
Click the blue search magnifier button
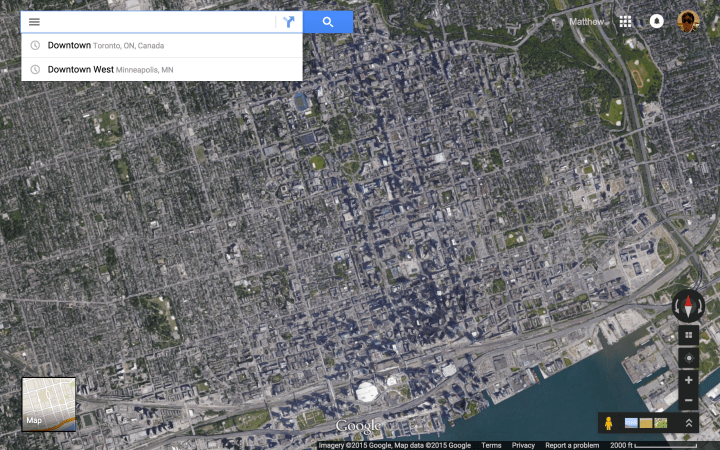[328, 22]
